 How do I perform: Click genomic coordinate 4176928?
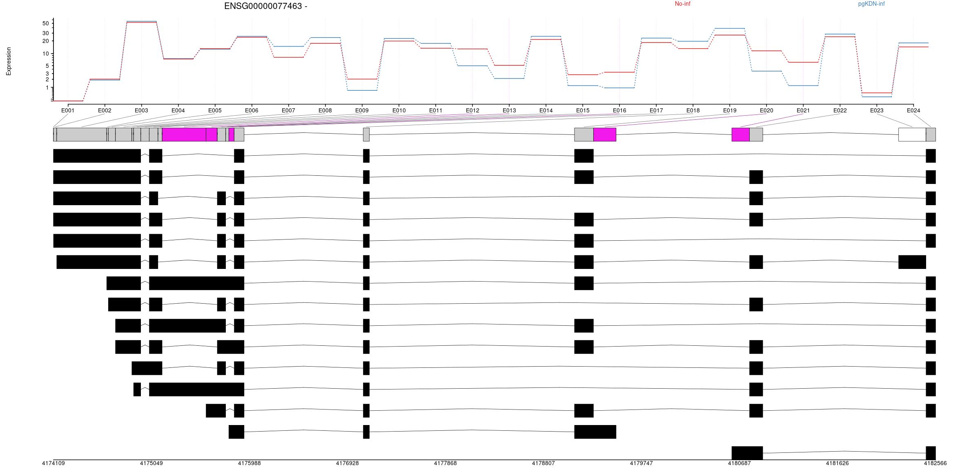pyautogui.click(x=347, y=463)
